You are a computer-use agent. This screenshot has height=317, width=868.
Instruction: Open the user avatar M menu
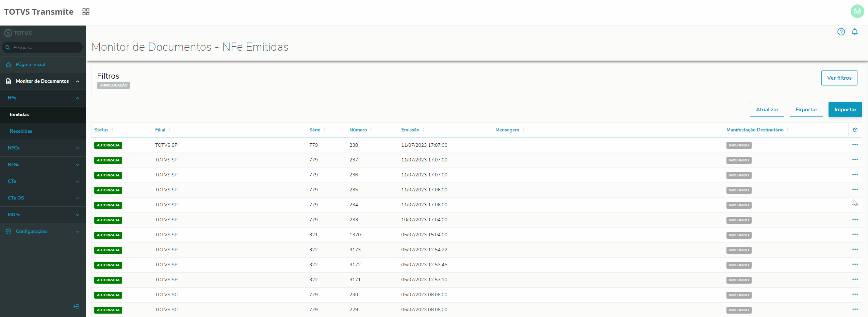(x=857, y=11)
